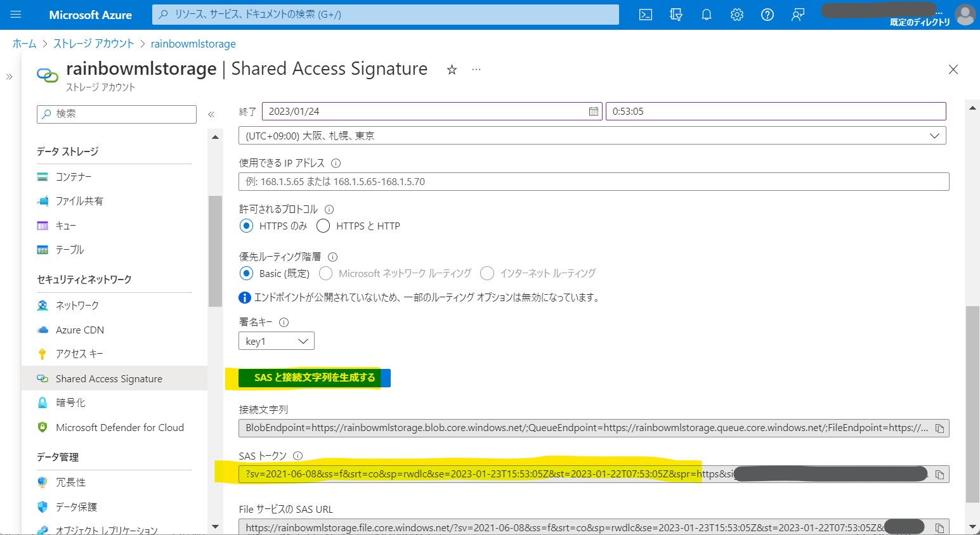
Task: Expand the collapsed portal side panel chevrons
Action: [x=9, y=77]
